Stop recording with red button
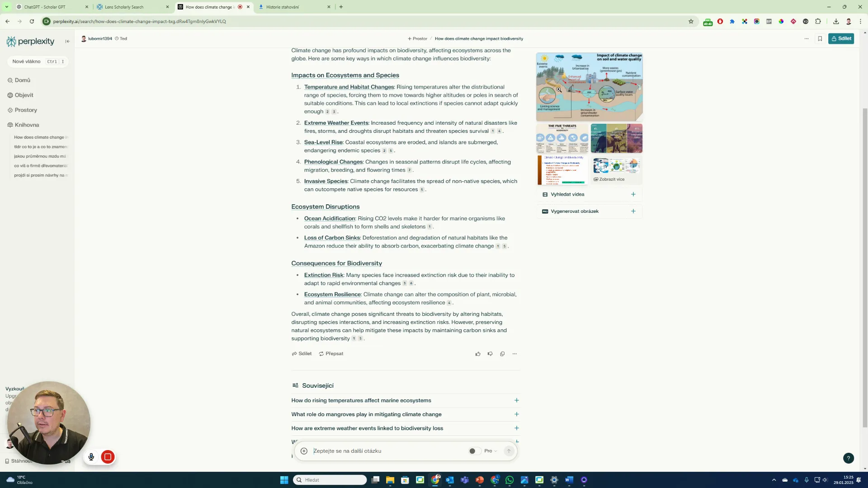The width and height of the screenshot is (868, 488). [x=108, y=457]
